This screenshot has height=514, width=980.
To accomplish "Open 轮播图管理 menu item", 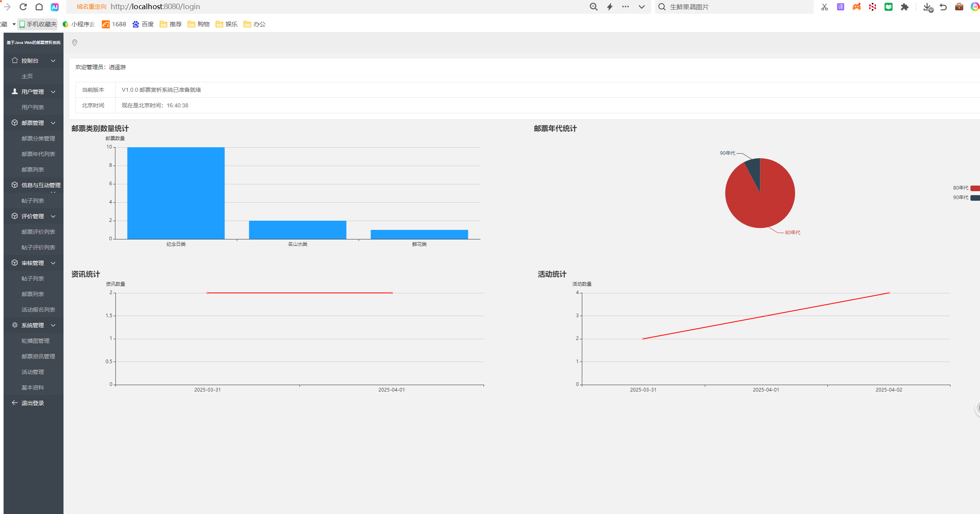I will [x=36, y=341].
